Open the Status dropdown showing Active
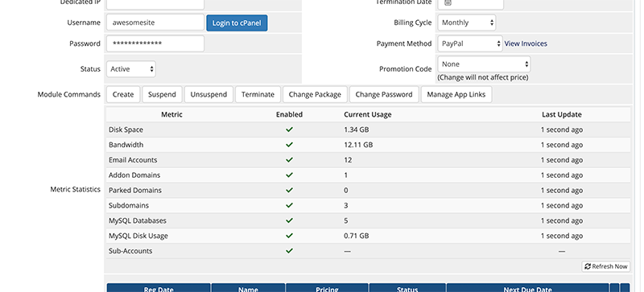Screen dimensions: 644x292 [131, 69]
